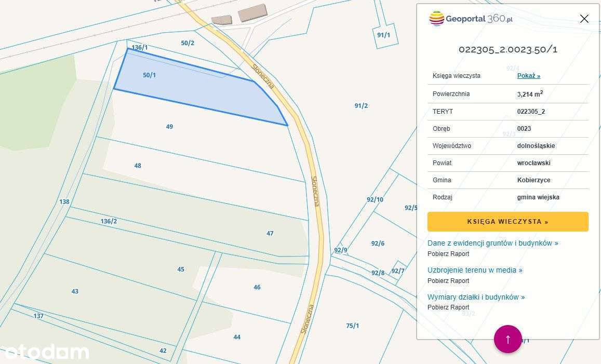
Task: Click parcel label 47
Action: [x=270, y=233]
